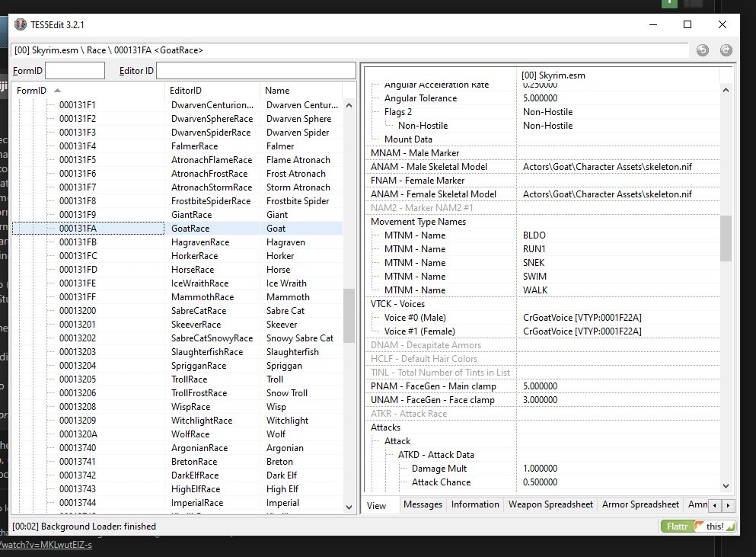Switch to the Messages tab
This screenshot has width=756, height=557.
click(423, 504)
